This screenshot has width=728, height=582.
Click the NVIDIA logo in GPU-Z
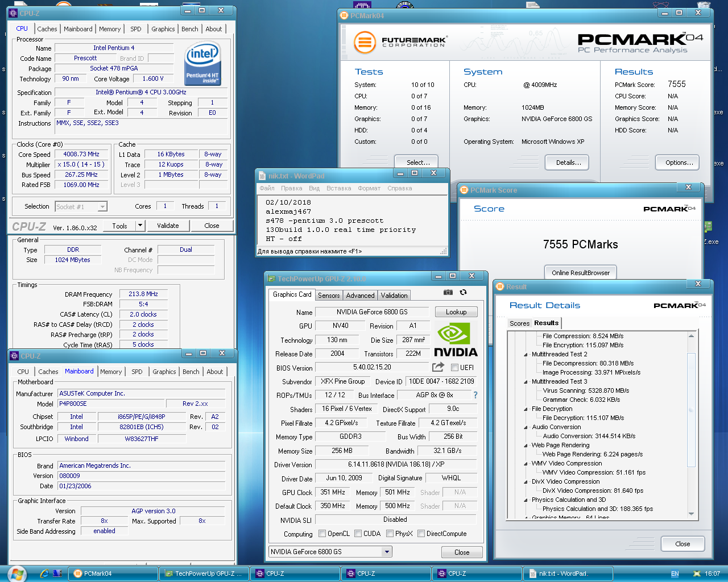pos(456,339)
